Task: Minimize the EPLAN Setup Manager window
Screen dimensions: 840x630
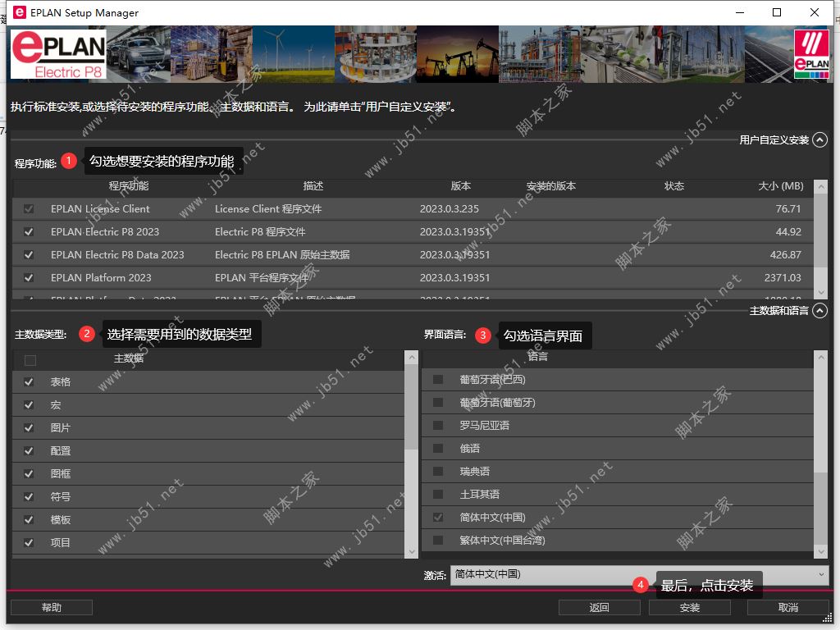Action: (740, 12)
